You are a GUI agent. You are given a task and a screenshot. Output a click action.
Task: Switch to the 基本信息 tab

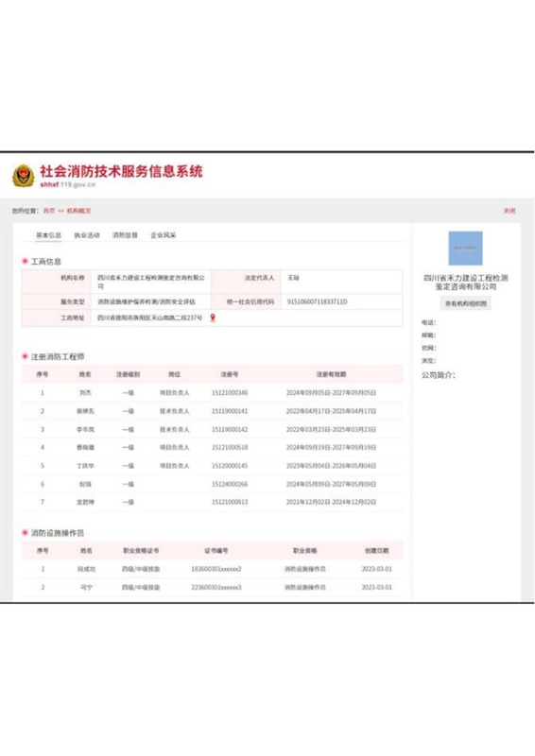48,235
